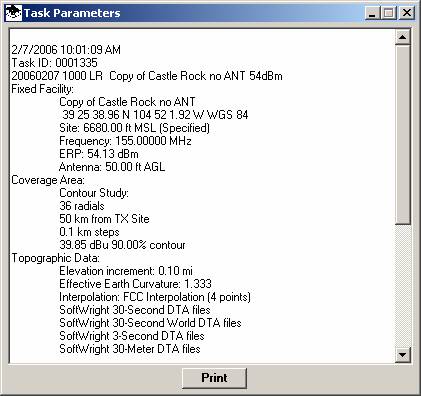This screenshot has width=421, height=396.
Task: Click Interpolation: FCC Interpolation (4 points)
Action: click(x=155, y=297)
